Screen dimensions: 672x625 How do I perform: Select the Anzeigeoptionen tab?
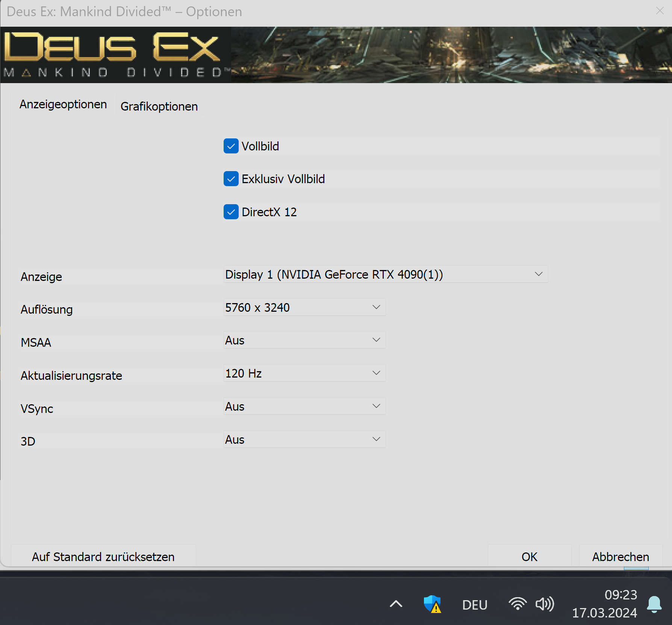coord(63,104)
